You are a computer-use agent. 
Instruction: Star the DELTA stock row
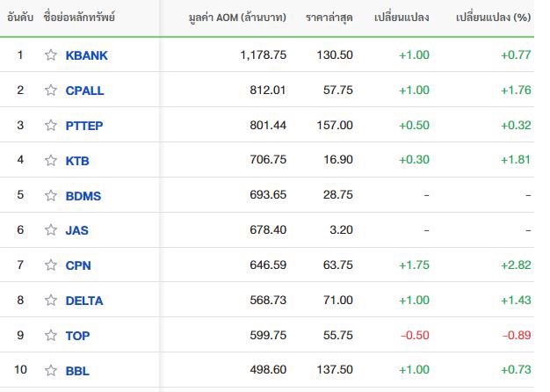51,300
